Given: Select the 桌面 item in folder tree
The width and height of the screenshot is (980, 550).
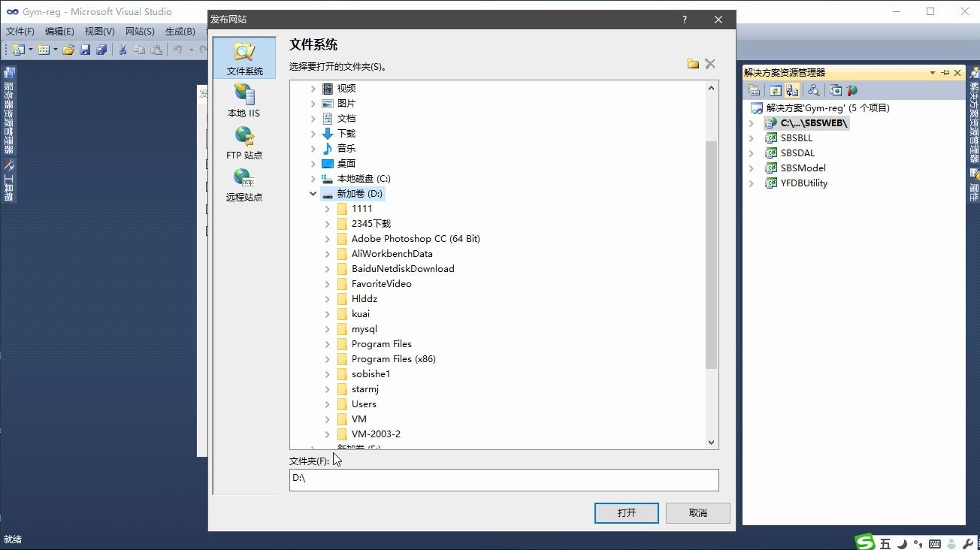Looking at the screenshot, I should (x=346, y=164).
